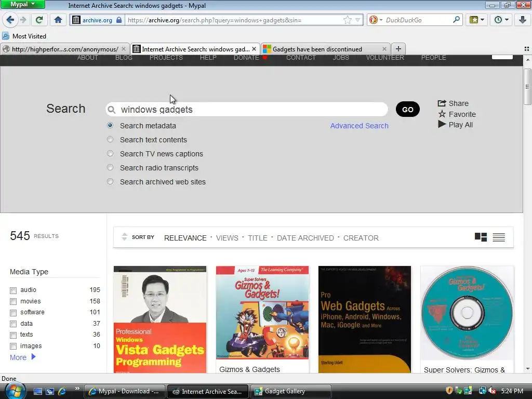Open the VOLUNTEER navigation link

[385, 58]
